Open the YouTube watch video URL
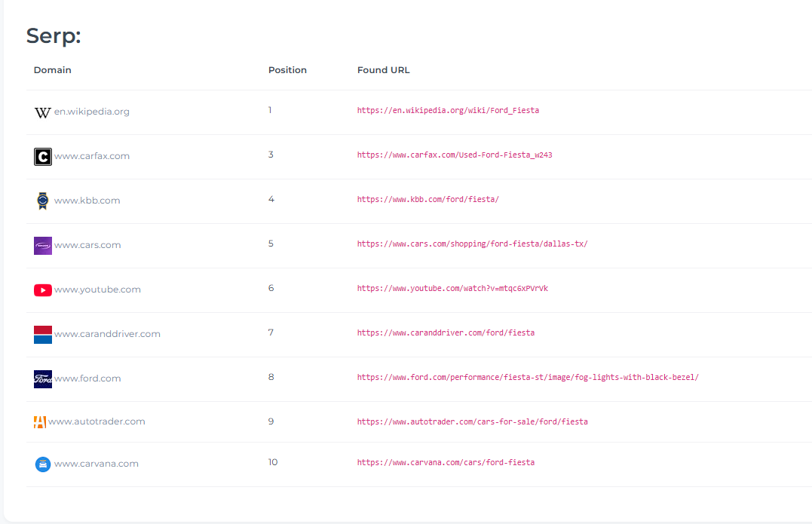The width and height of the screenshot is (812, 524). pos(452,288)
